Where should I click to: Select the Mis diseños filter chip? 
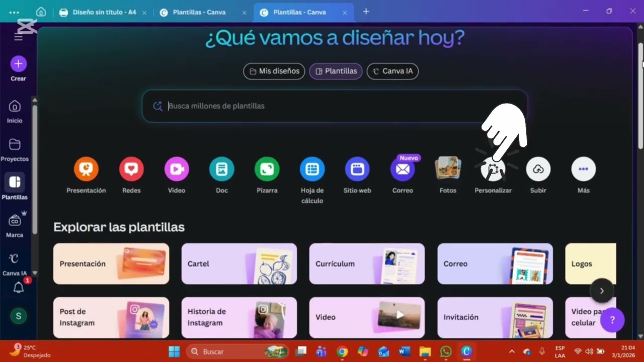pos(274,71)
